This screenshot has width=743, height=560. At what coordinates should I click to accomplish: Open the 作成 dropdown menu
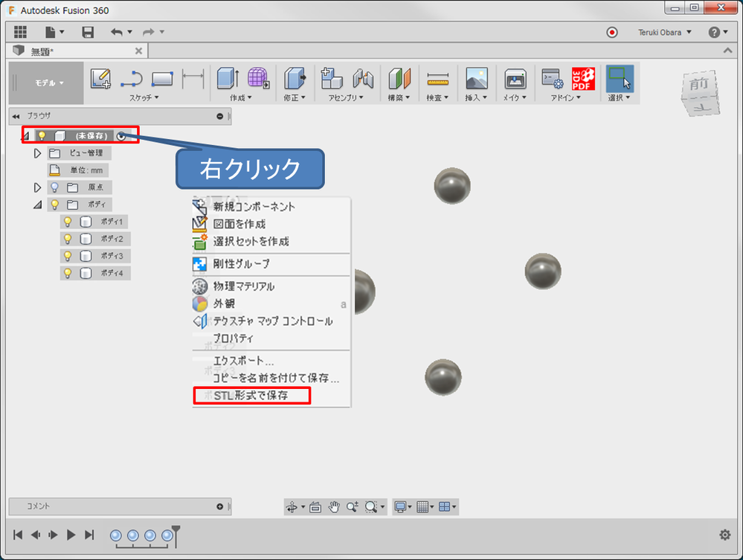pyautogui.click(x=241, y=97)
